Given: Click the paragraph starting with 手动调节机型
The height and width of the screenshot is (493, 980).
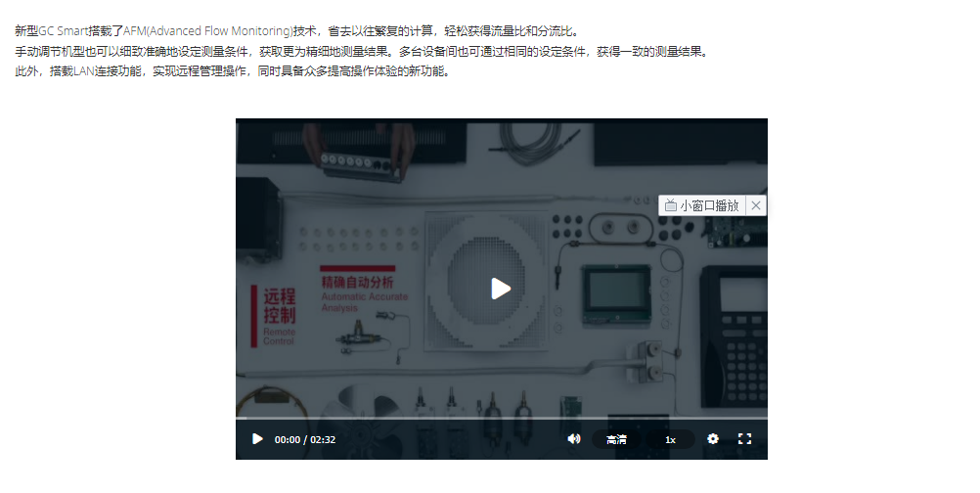Looking at the screenshot, I should click(x=363, y=51).
